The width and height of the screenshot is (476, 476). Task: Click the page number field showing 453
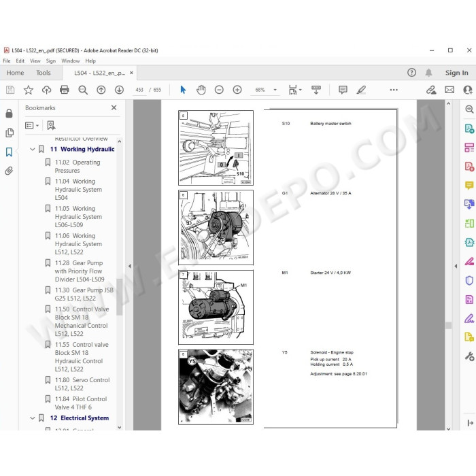click(x=139, y=90)
